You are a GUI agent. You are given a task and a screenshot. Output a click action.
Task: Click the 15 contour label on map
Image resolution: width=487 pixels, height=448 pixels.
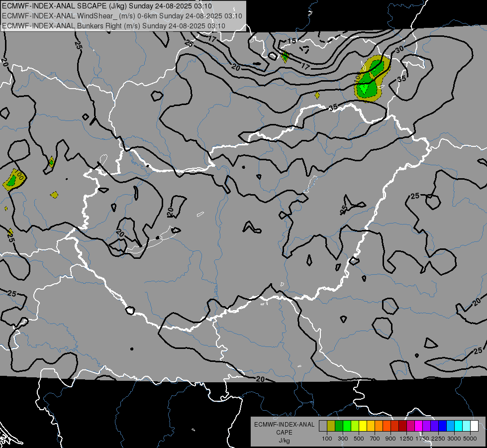click(x=292, y=41)
